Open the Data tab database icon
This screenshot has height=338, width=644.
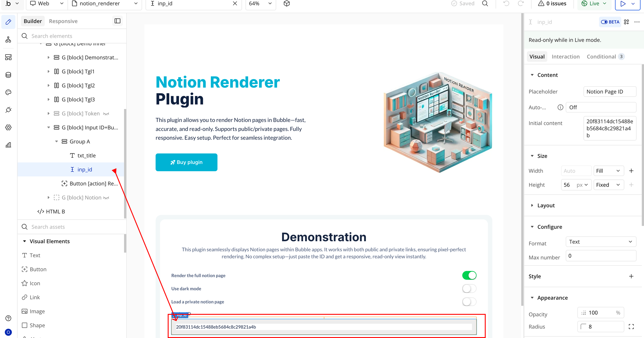(x=8, y=75)
